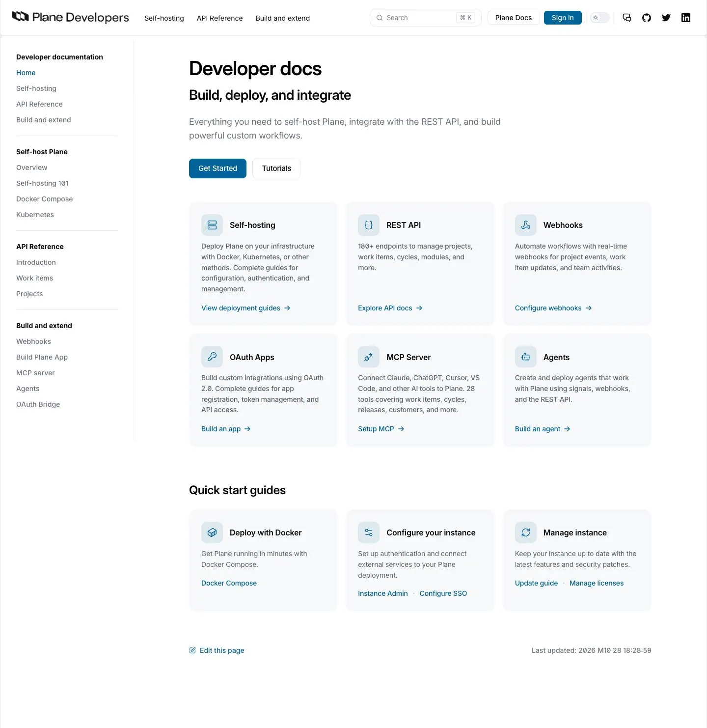Open the discussions chat icon in header
Viewport: 707px width, 728px height.
tap(627, 18)
